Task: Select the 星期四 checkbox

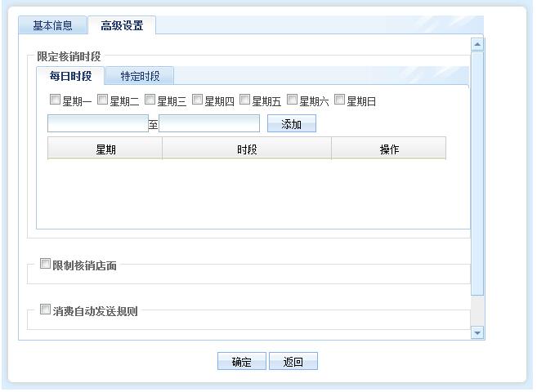Action: 197,100
